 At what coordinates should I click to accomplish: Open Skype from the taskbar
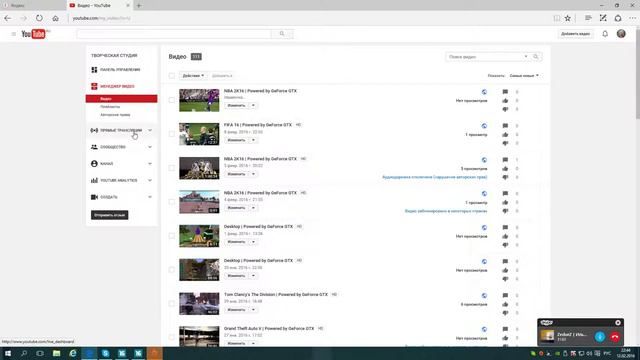(105, 353)
